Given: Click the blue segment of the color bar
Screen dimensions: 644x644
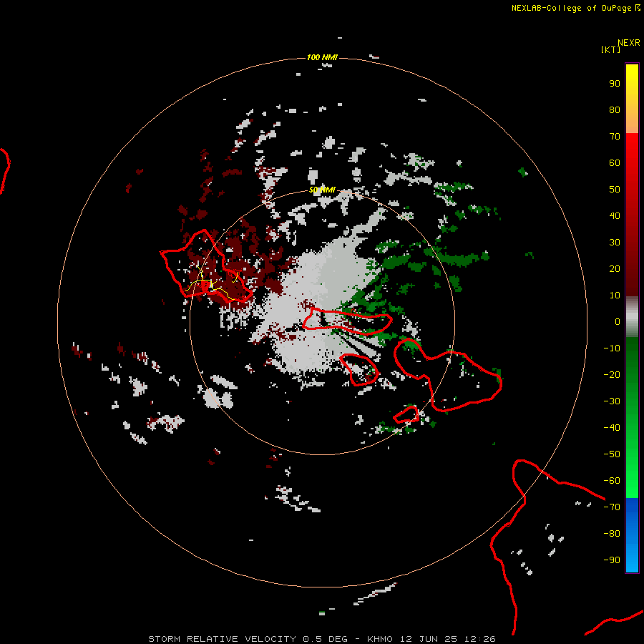Looking at the screenshot, I should pos(632,535).
